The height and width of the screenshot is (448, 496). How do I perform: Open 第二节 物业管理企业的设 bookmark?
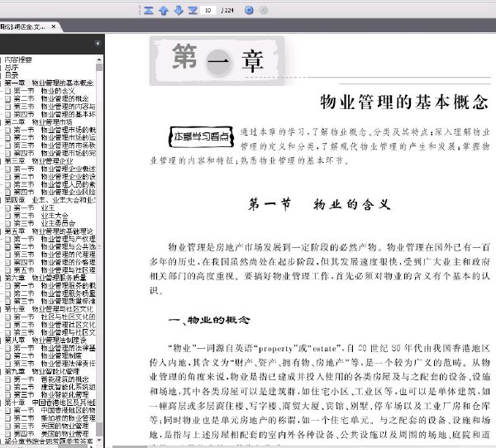[x=55, y=177]
